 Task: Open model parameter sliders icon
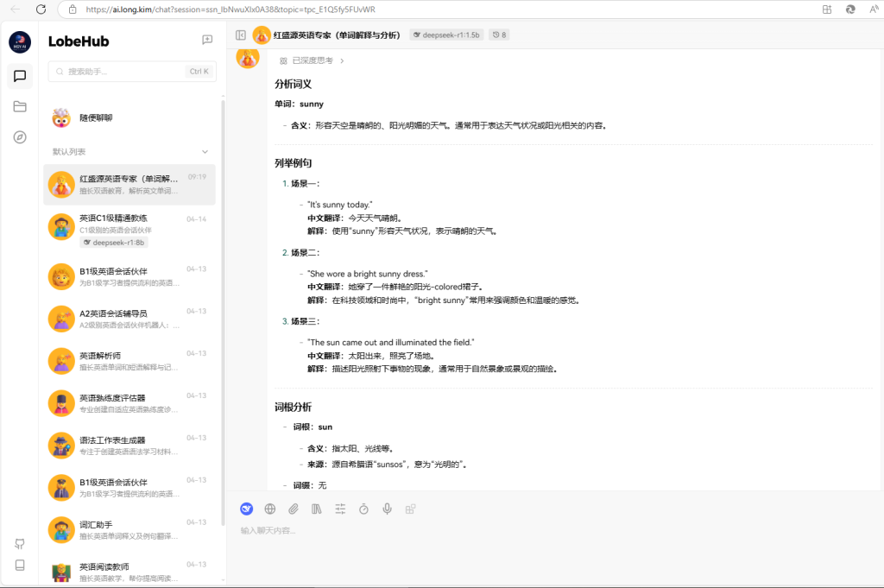(340, 509)
